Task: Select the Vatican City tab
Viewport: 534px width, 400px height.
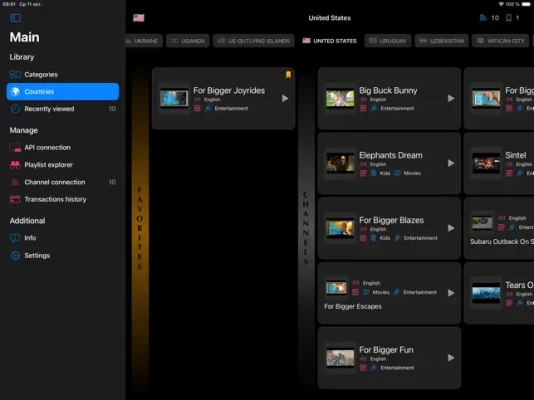Action: coord(500,41)
